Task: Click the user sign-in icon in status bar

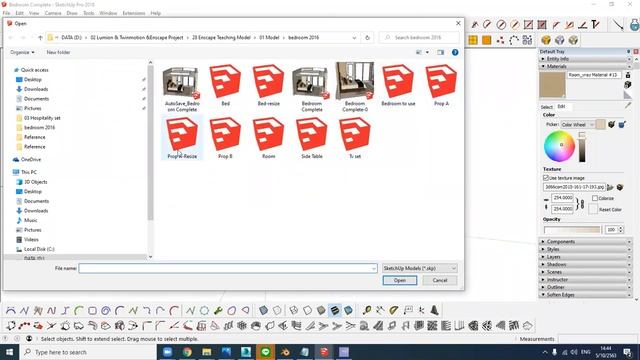Action: pyautogui.click(x=29, y=339)
